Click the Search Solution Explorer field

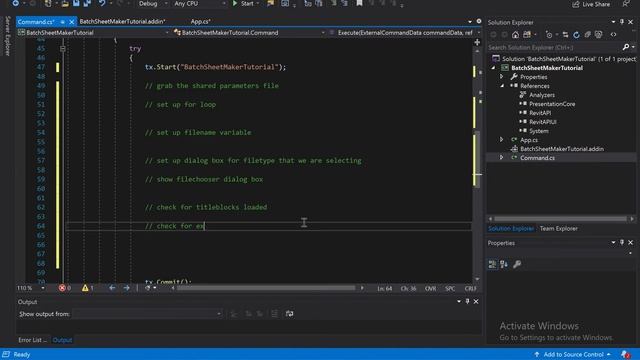click(x=554, y=47)
